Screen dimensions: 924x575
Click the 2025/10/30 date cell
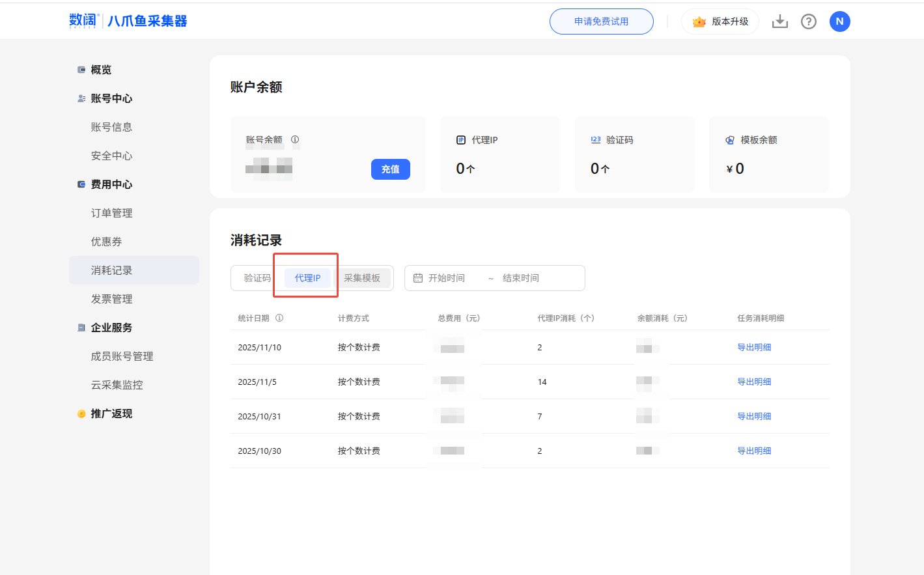click(260, 451)
